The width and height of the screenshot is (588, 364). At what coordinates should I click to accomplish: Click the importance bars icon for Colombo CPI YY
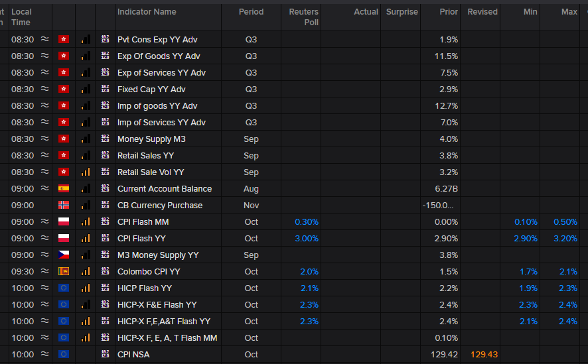point(85,272)
